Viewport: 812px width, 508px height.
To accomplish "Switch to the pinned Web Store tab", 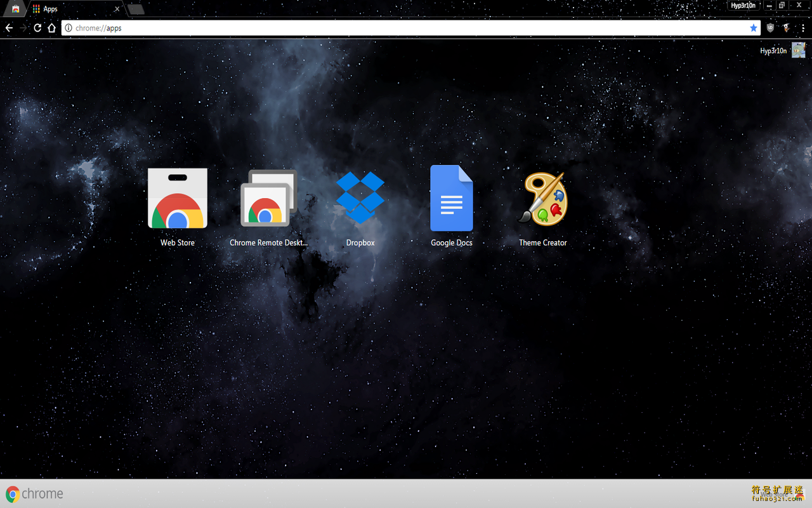I will click(x=15, y=9).
